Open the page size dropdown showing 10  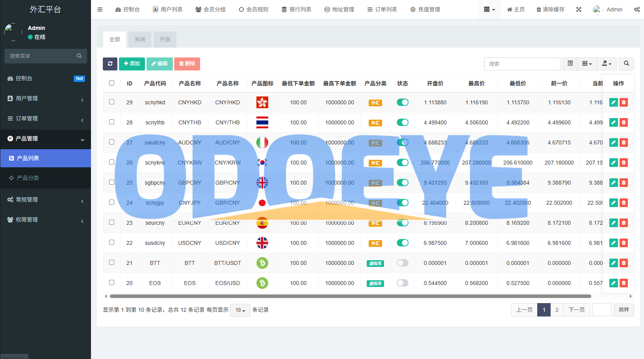[240, 310]
